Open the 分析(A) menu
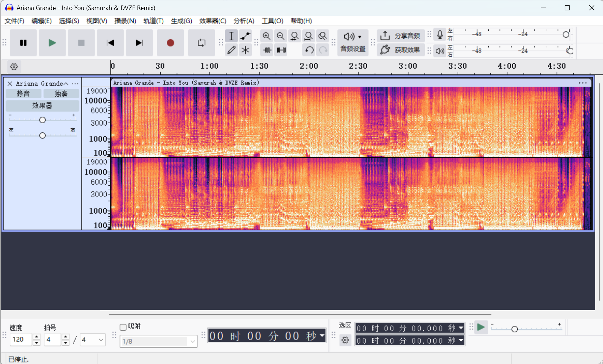Screen dimensions: 603x364 [244, 21]
